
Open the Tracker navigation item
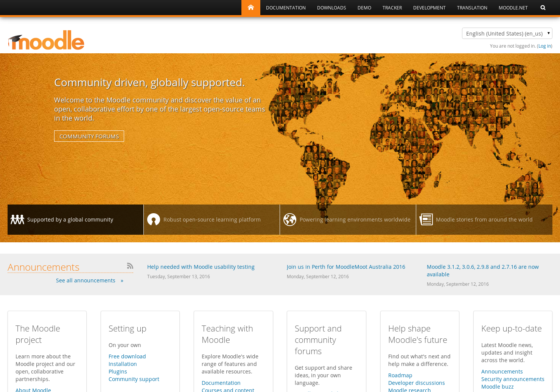(392, 7)
